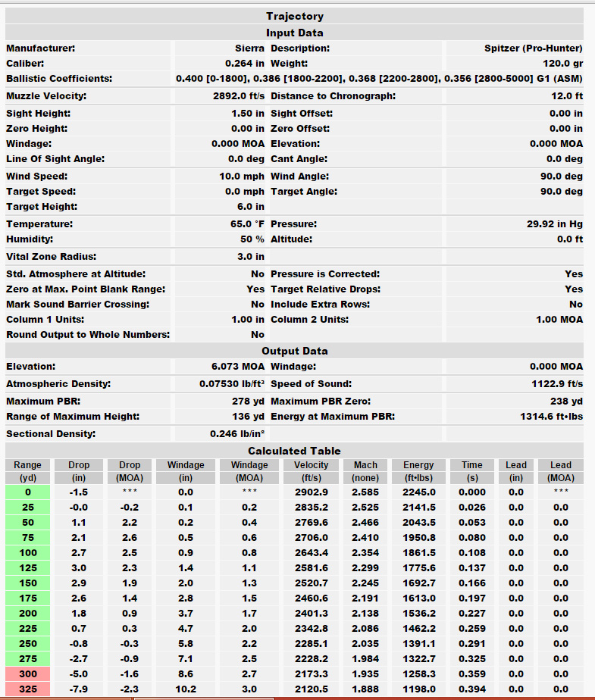
Task: Select the red range cell 325
Action: coord(28,689)
